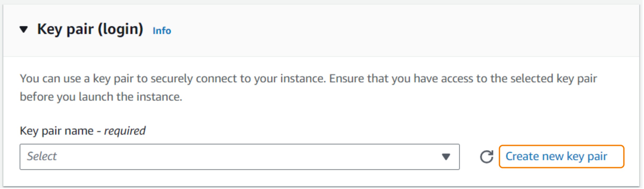This screenshot has width=644, height=189.
Task: Click the orange-outlined Create new key pair button
Action: point(561,157)
